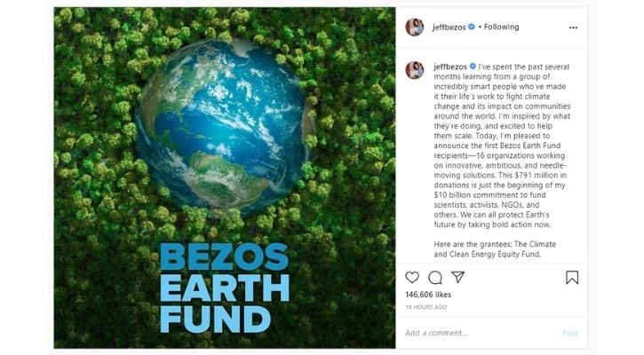Screen dimensions: 644x355
Task: Open the three-dot more options menu
Action: pos(573,28)
